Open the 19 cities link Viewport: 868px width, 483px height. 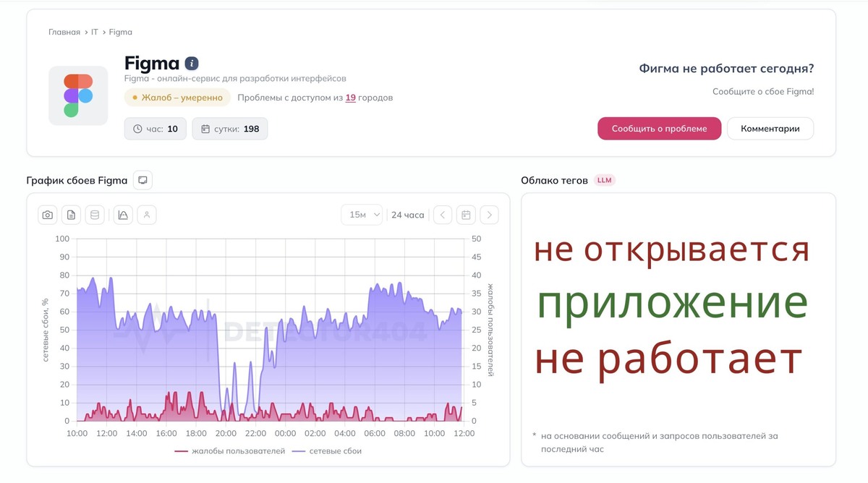click(x=350, y=98)
